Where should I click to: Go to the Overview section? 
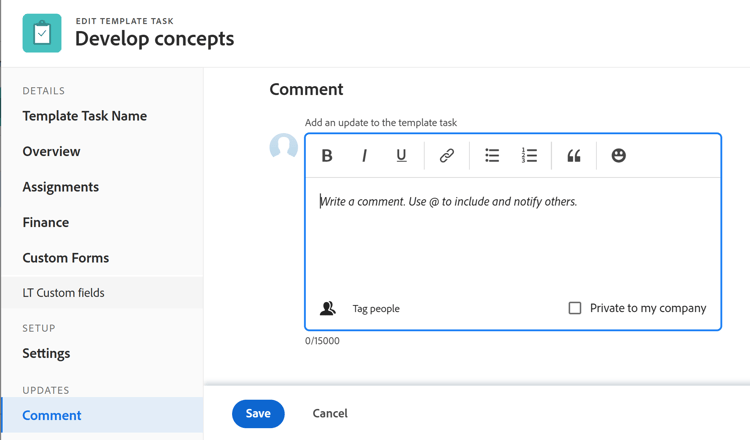(x=52, y=152)
